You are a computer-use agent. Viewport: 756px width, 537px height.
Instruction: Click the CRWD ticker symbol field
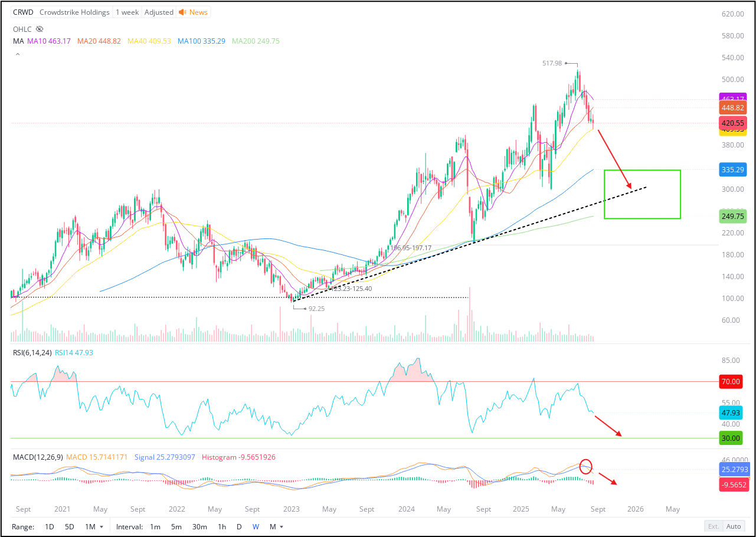point(22,12)
